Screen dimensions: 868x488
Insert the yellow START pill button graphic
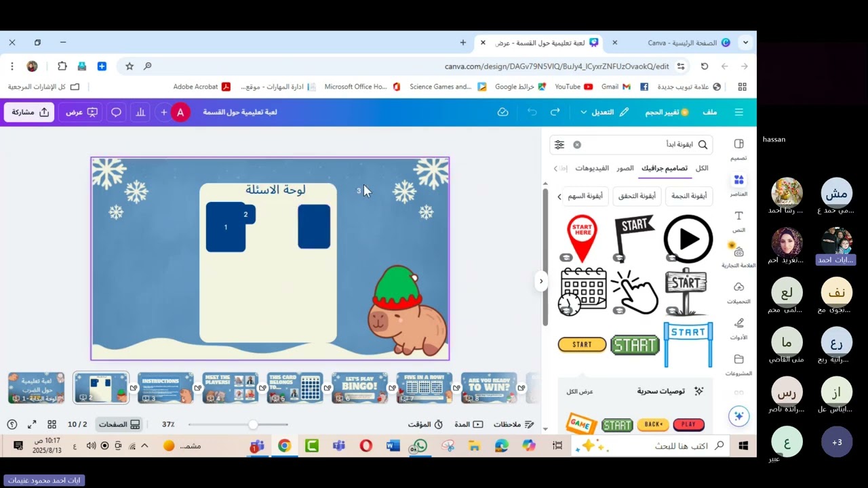coord(582,344)
